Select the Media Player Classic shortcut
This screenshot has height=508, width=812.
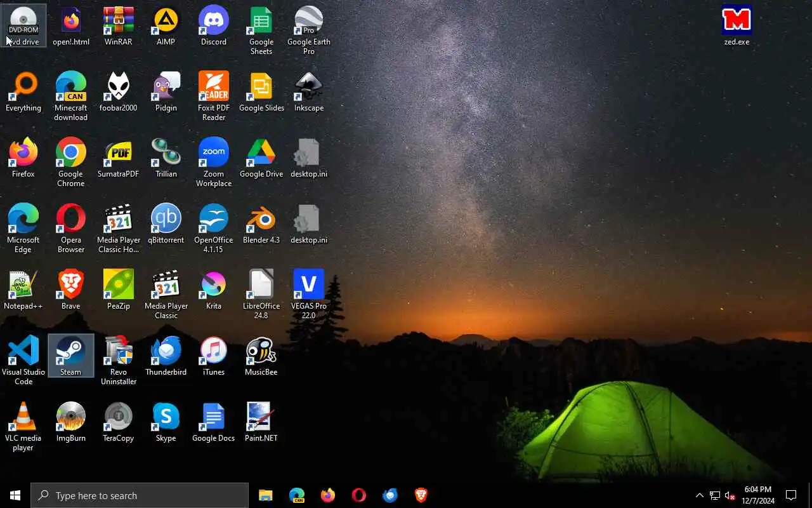[166, 295]
